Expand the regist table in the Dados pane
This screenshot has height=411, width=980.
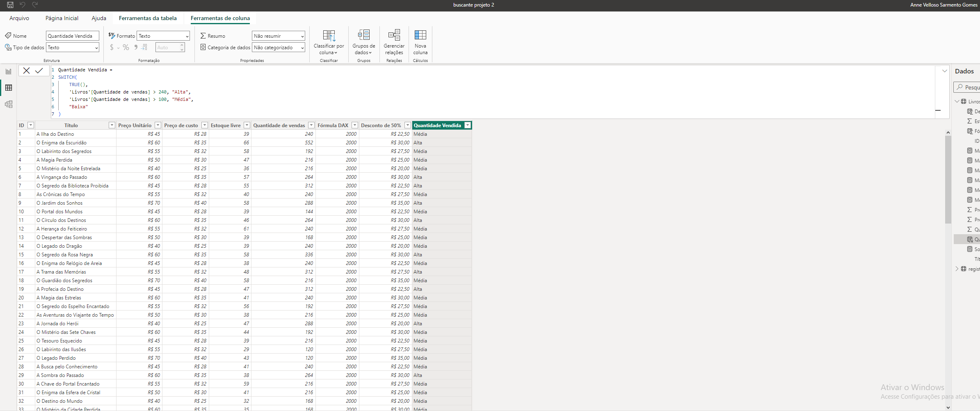point(957,269)
